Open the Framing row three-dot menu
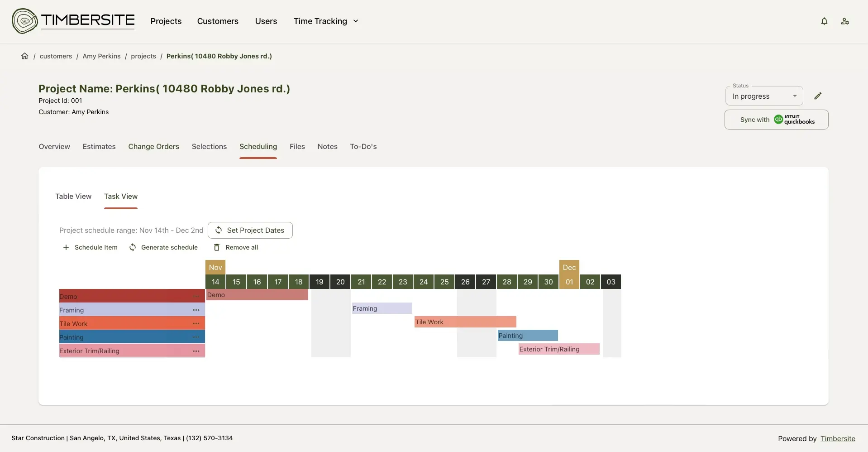 196,310
